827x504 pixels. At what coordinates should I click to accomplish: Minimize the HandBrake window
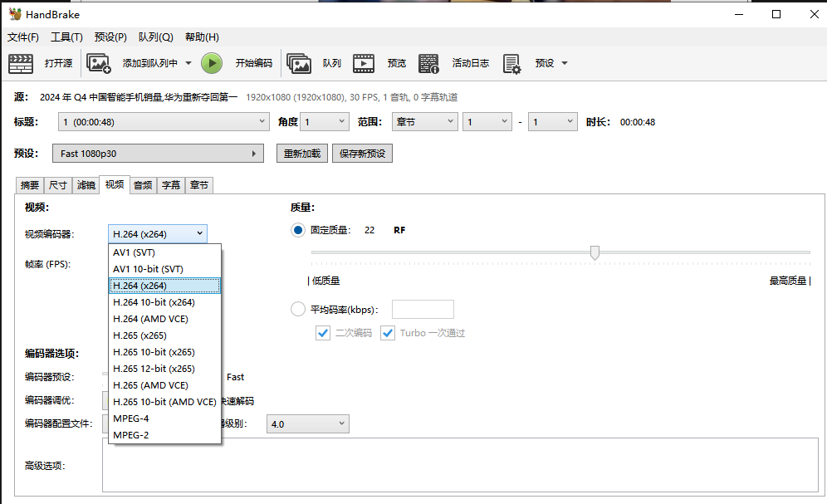coord(739,14)
